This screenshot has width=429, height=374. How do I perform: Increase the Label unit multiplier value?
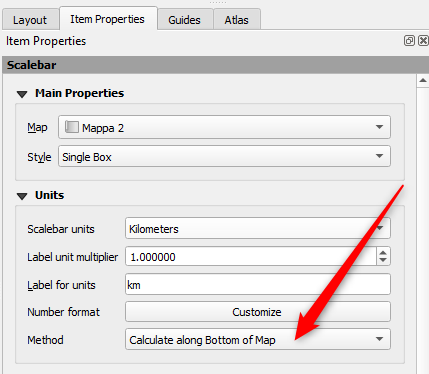(383, 253)
